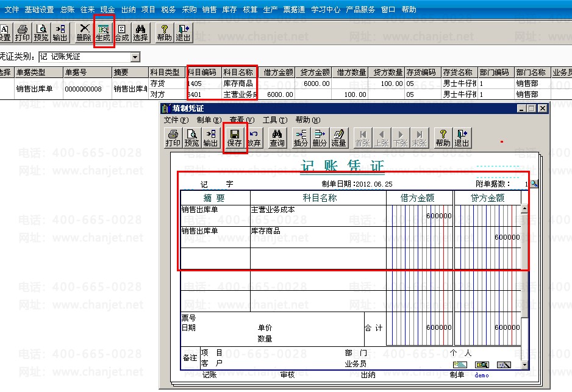The image size is (572, 392).
Task: Click 销售出库单 cell in 单据类型 column
Action: tap(38, 89)
